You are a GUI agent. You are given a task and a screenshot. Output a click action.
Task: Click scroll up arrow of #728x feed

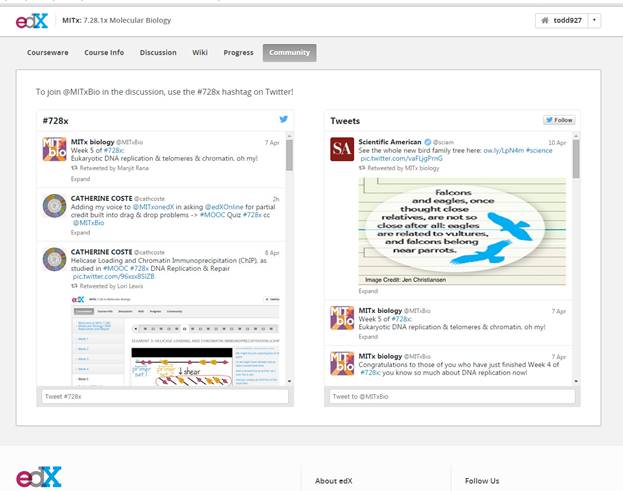(289, 135)
